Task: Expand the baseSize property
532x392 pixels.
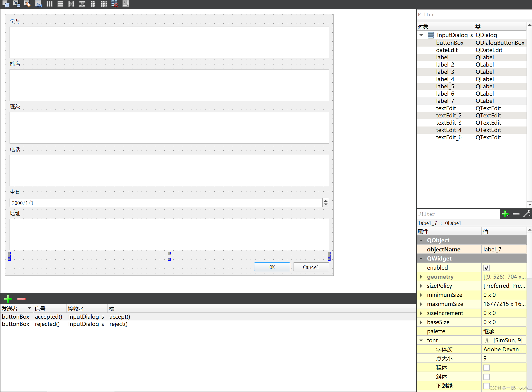Action: [421, 322]
